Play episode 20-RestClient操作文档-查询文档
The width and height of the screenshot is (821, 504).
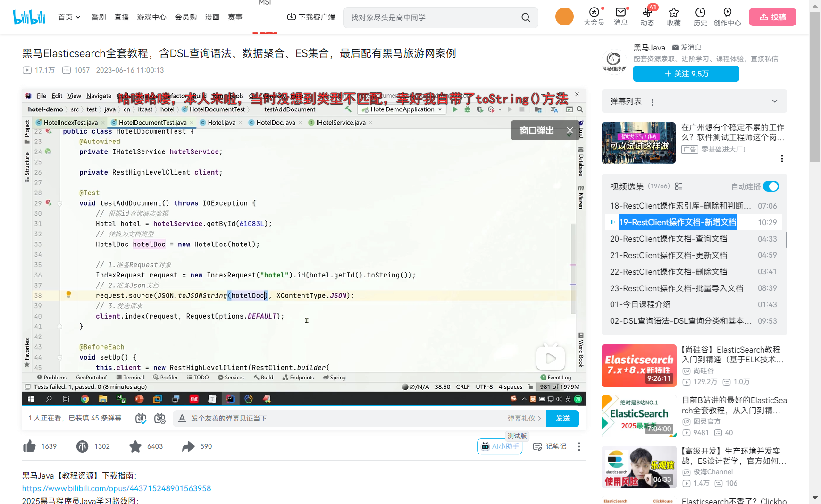point(669,239)
